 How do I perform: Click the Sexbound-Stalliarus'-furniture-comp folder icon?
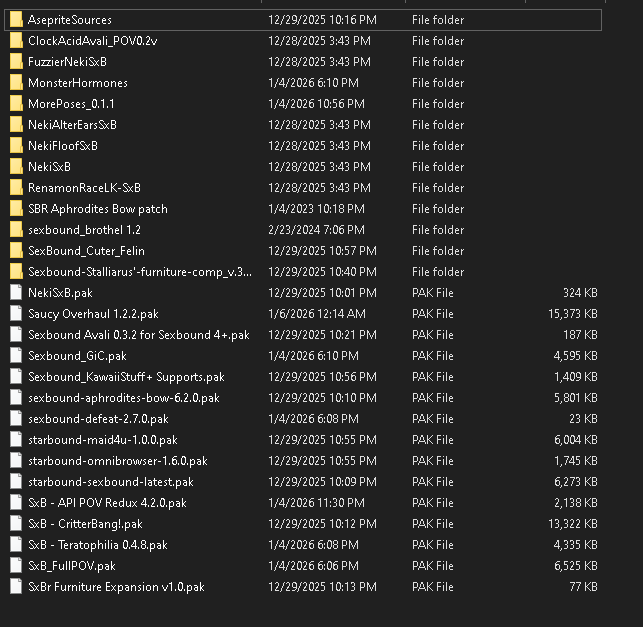point(16,271)
